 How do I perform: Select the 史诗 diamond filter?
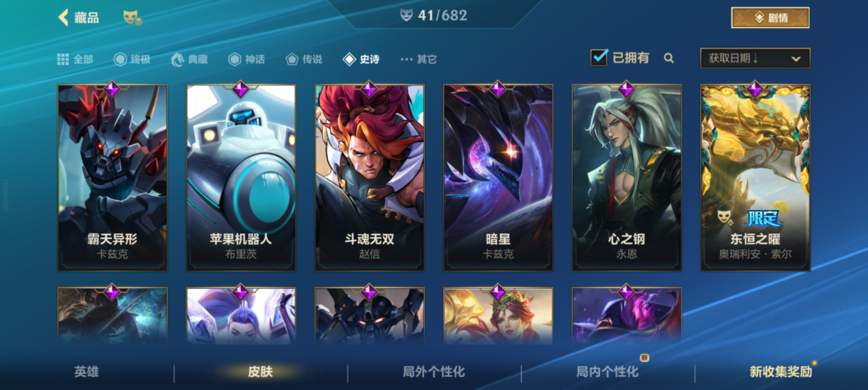click(361, 59)
